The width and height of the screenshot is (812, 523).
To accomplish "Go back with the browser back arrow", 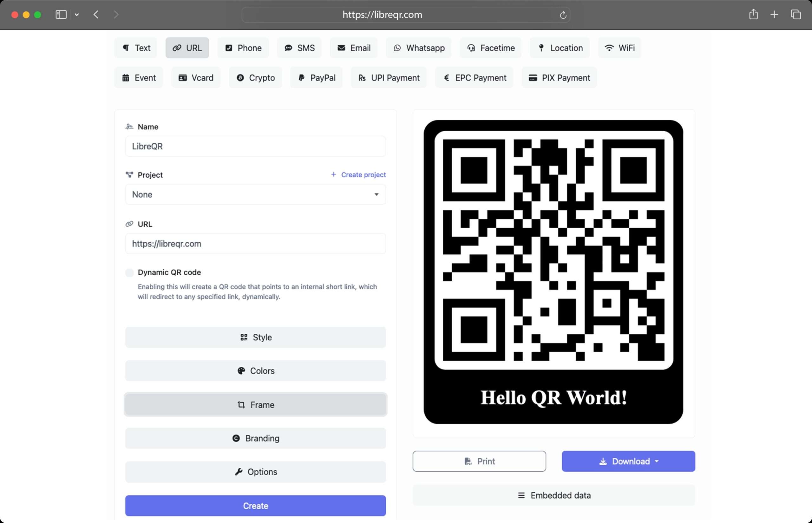I will 96,14.
